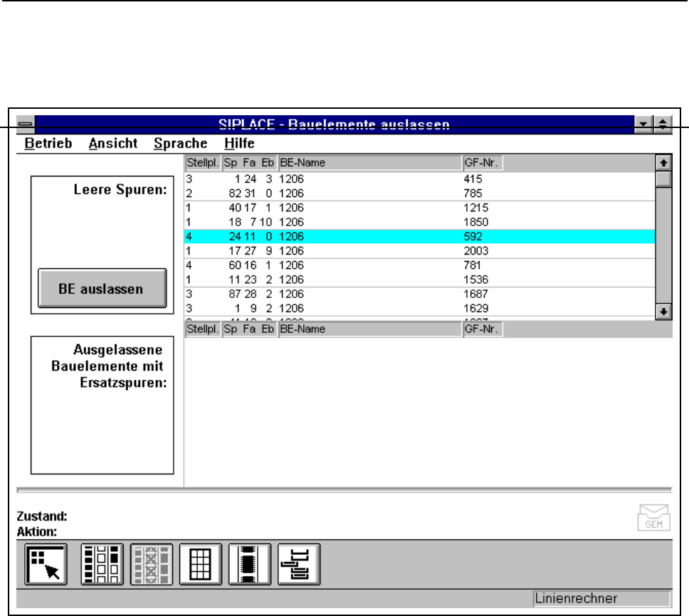Viewport: 689px width, 616px height.
Task: Click the maximize/restore window button
Action: click(663, 124)
